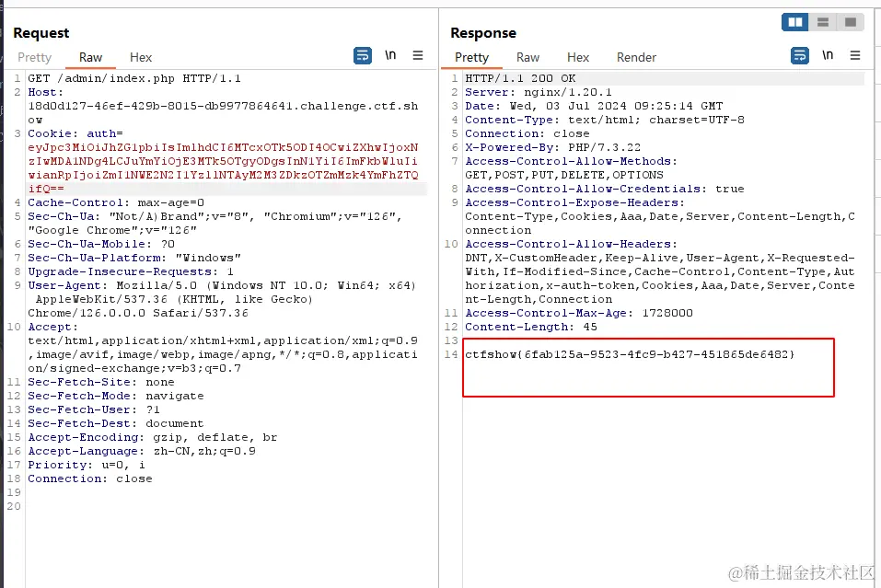Select top-bottom stacked layout icon

[x=823, y=22]
